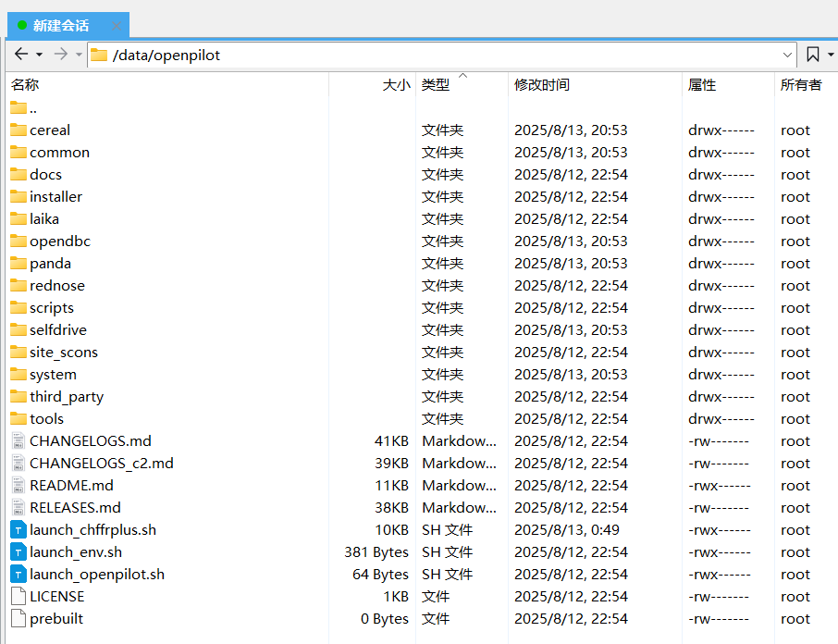Viewport: 838px width, 644px height.
Task: Click the '文件夹' type of panda
Action: (x=442, y=263)
